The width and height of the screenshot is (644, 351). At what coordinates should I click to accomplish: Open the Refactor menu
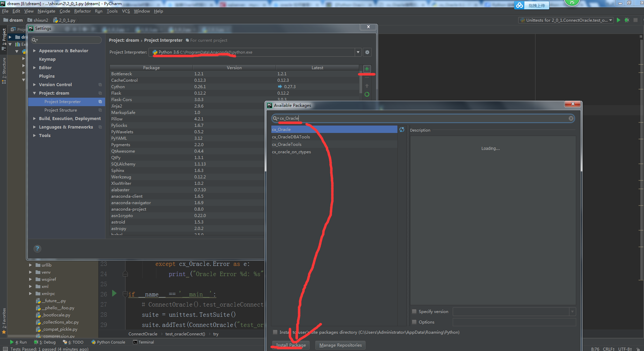[82, 11]
